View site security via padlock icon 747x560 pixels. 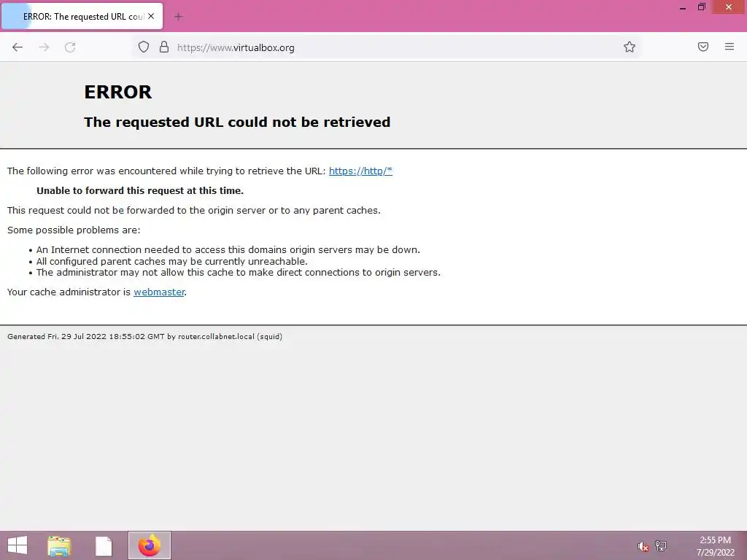164,47
